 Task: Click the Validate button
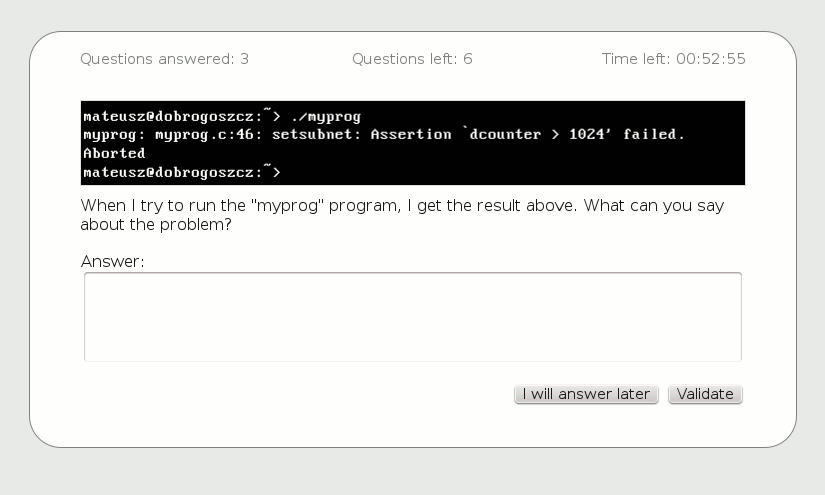coord(705,394)
